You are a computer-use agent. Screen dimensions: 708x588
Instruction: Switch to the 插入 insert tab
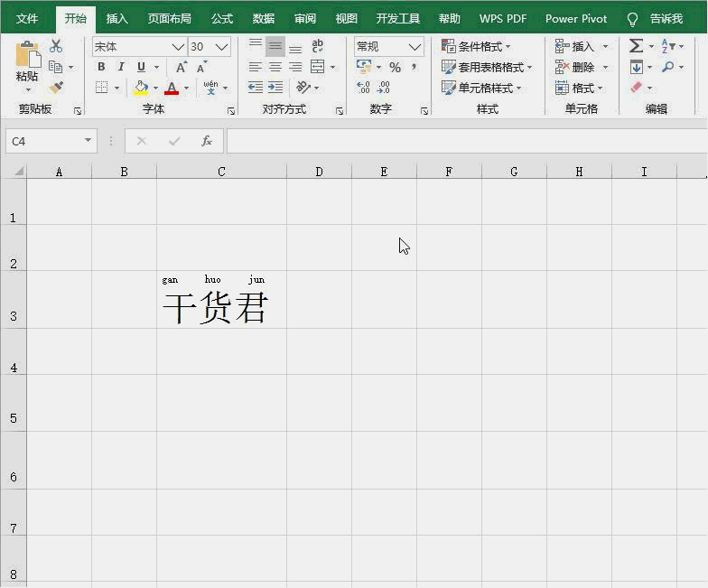(x=117, y=18)
